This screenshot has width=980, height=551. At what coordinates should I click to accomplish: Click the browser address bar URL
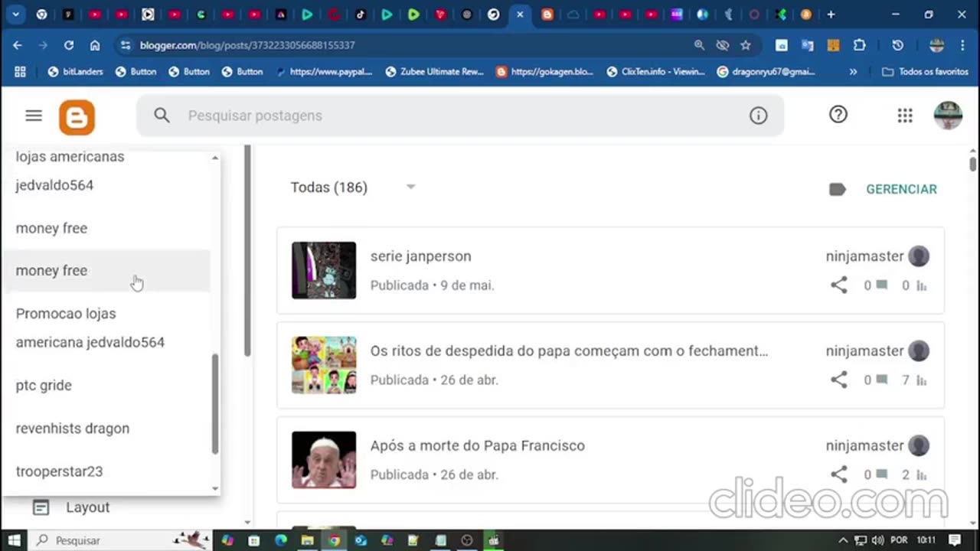(247, 45)
